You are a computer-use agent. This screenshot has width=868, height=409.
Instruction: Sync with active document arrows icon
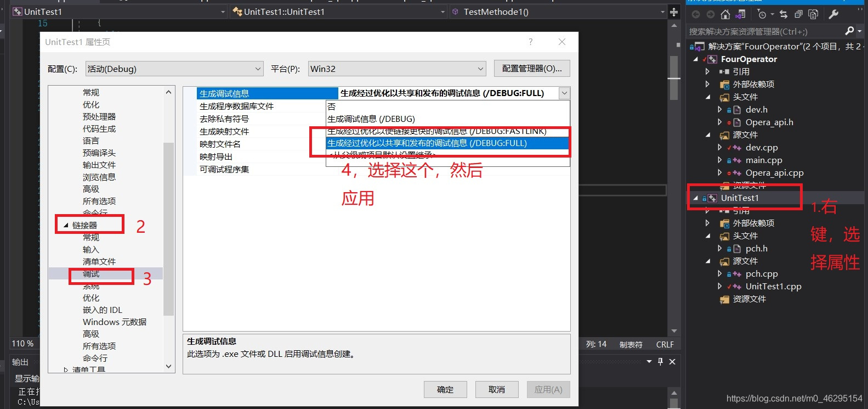tap(784, 14)
